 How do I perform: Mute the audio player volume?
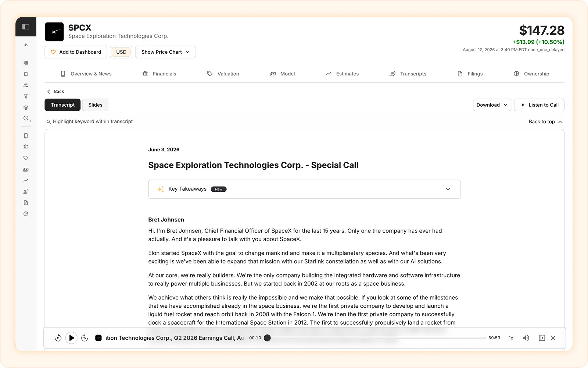(526, 338)
